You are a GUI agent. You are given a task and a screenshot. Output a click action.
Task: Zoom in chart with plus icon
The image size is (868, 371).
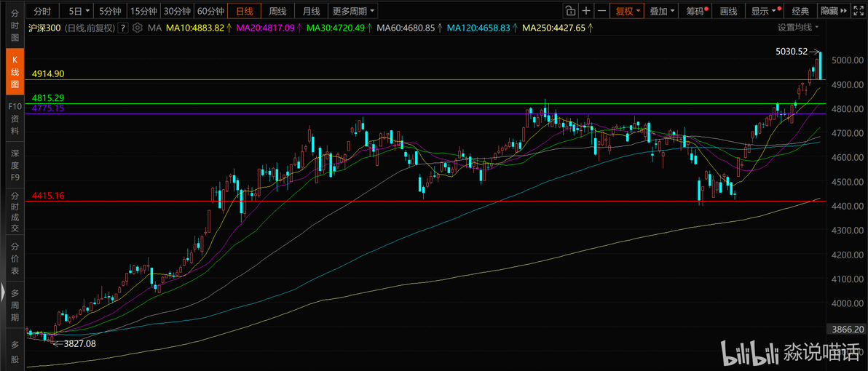tap(586, 11)
